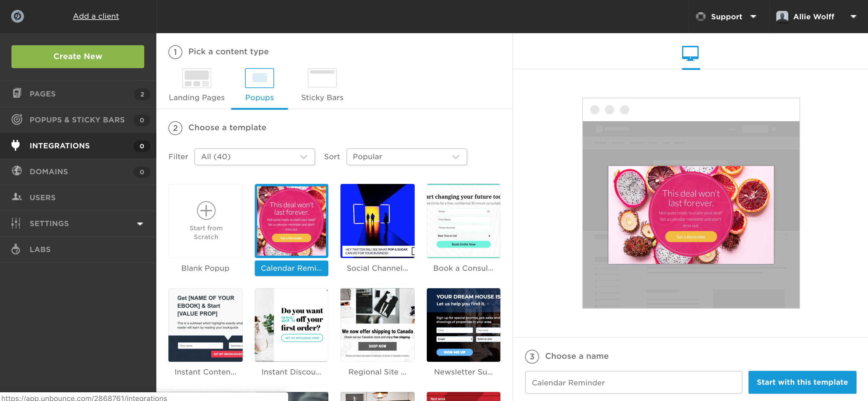
Task: Select the Book a Consul... template thumbnail
Action: [463, 221]
